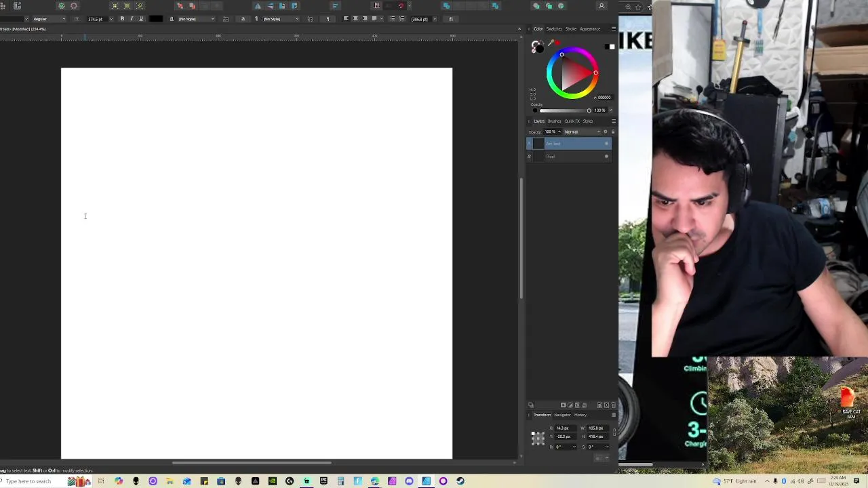Align text right
The width and height of the screenshot is (868, 488).
pos(365,18)
